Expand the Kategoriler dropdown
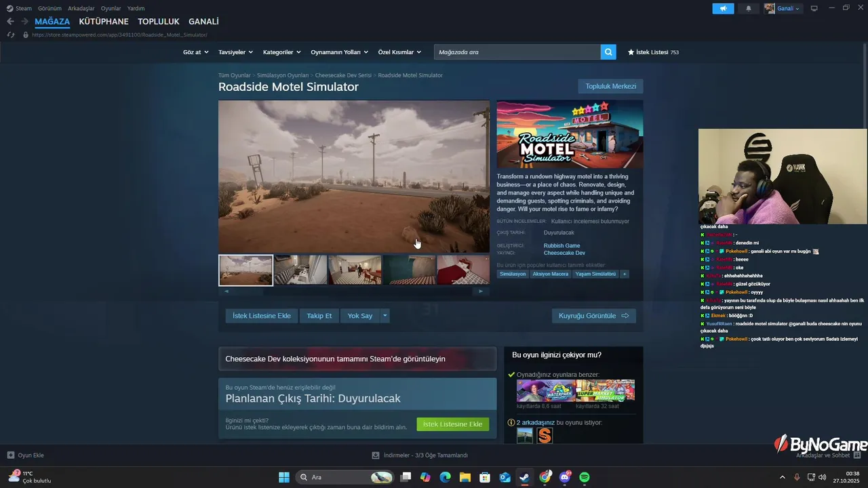Screen dimensions: 868x488 (281, 52)
